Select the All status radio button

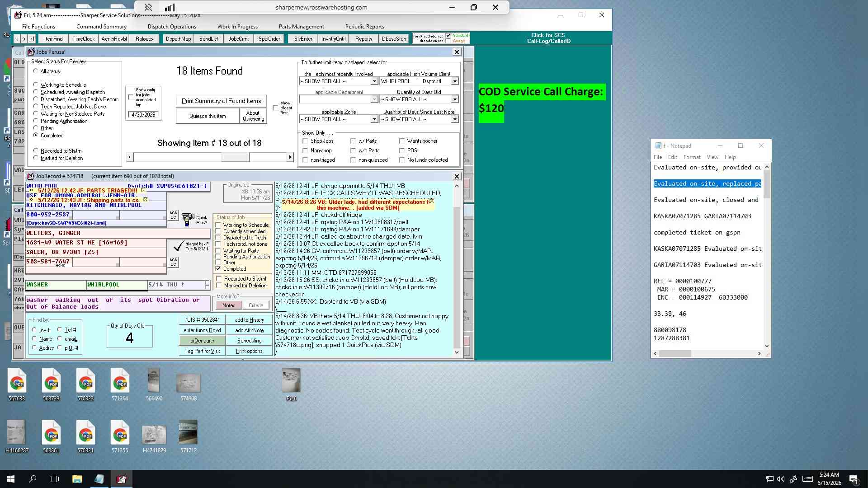(36, 71)
